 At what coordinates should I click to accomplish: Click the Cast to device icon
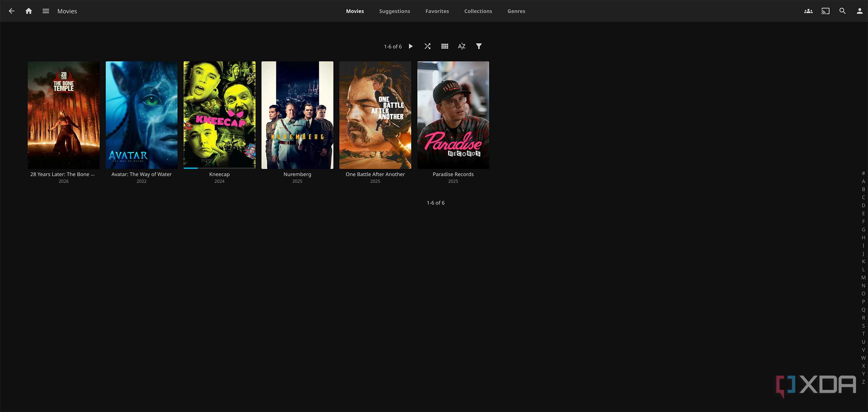[825, 11]
